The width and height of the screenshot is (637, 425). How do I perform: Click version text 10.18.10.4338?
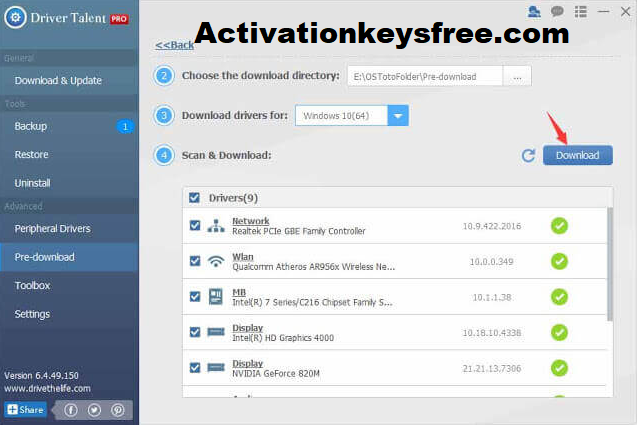tap(492, 333)
